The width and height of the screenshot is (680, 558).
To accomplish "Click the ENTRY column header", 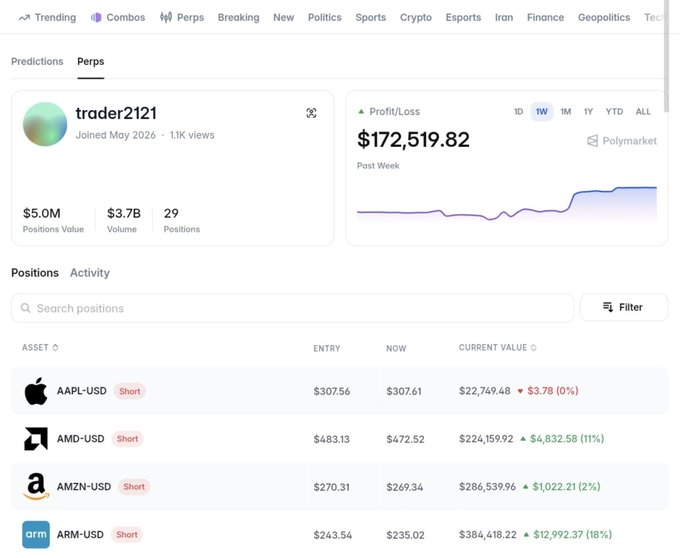I will pos(327,348).
